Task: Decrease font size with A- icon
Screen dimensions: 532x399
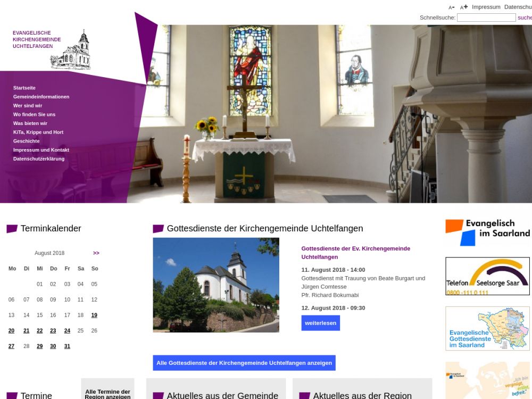Action: (451, 7)
